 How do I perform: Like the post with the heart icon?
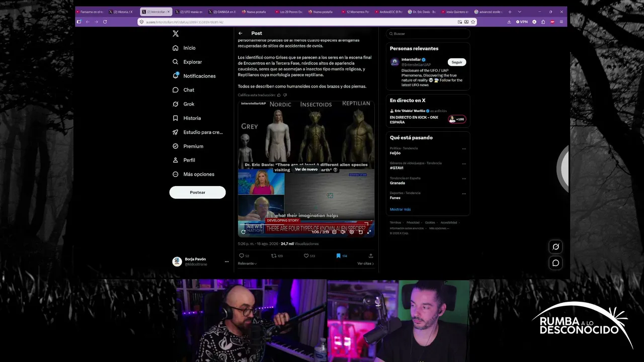[306, 256]
